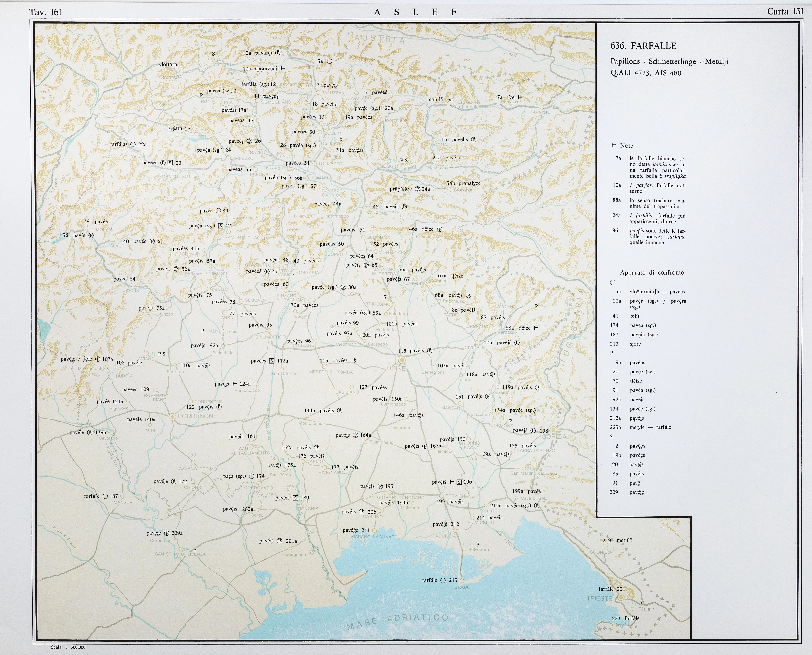Click the circled P beside 2a pavaréi
Screen dimensions: 812x655
pyautogui.click(x=278, y=53)
